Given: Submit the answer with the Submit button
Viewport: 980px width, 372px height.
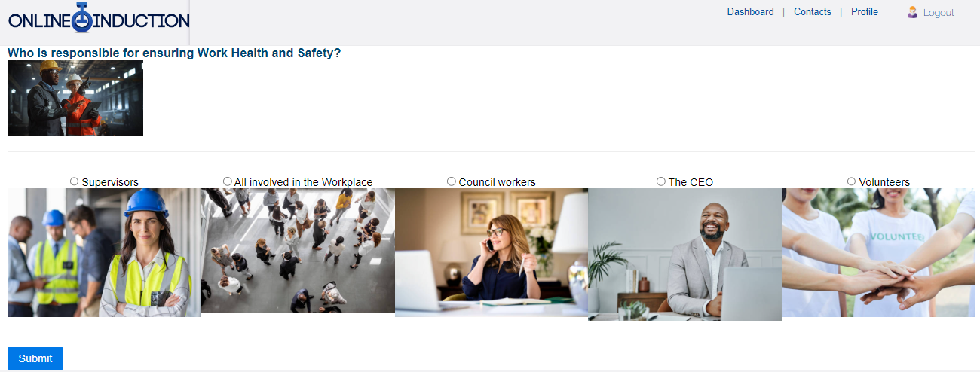Looking at the screenshot, I should point(35,358).
